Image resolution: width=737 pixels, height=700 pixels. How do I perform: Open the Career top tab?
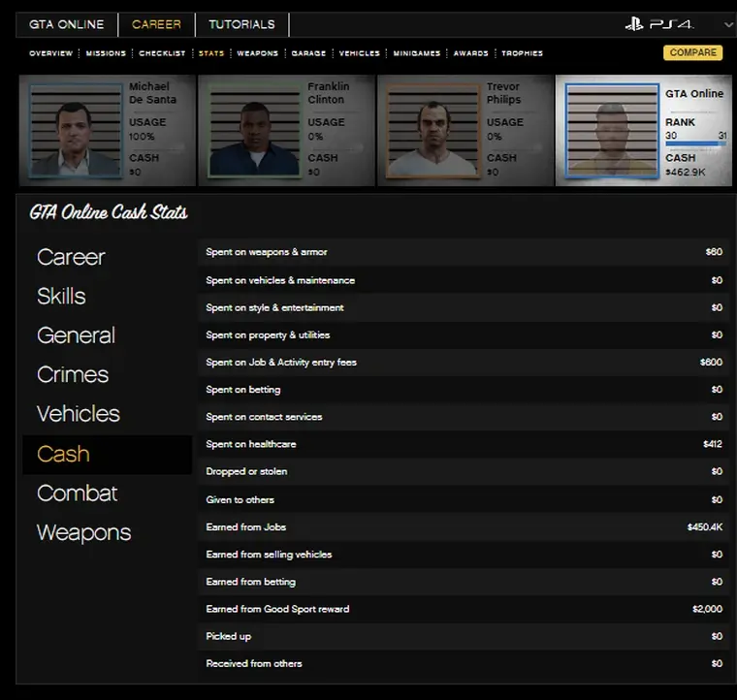pyautogui.click(x=156, y=24)
